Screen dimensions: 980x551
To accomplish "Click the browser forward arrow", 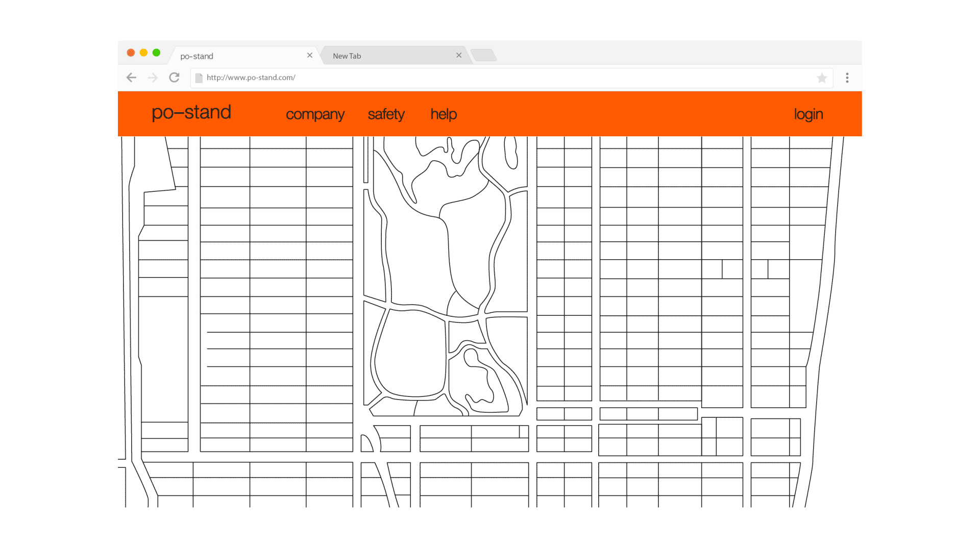I will 153,78.
